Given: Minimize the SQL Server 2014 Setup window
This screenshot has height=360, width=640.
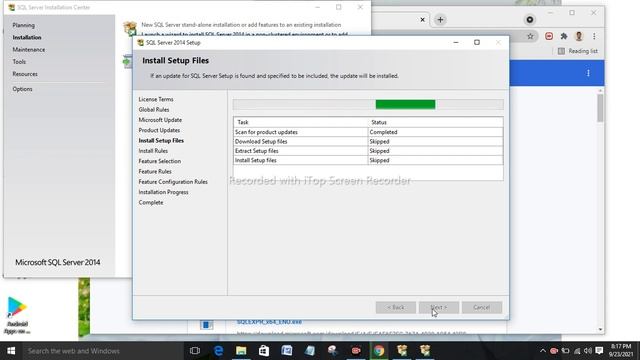Looking at the screenshot, I should (x=456, y=42).
